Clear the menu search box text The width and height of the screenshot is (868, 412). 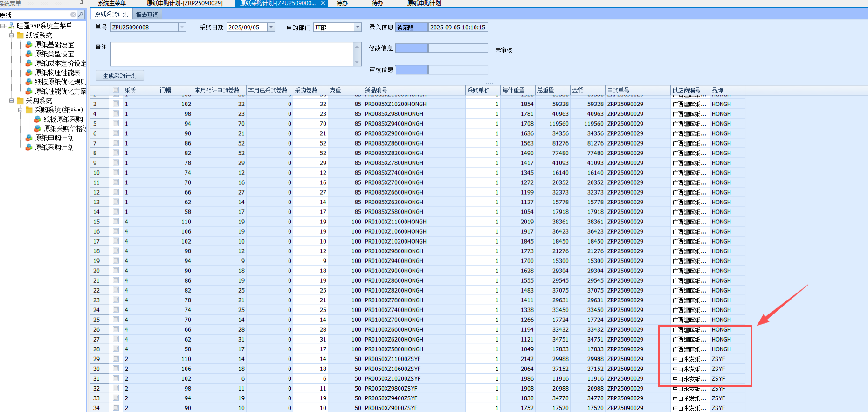73,14
